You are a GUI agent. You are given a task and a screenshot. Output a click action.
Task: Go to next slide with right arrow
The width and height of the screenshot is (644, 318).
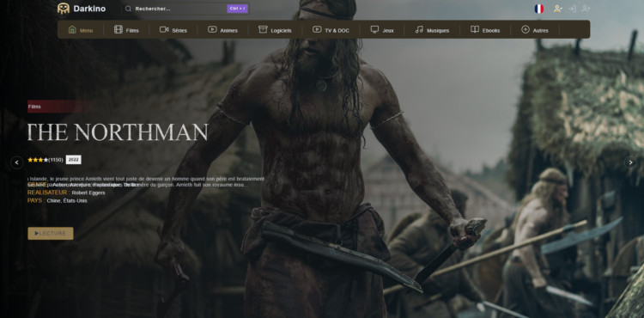630,162
